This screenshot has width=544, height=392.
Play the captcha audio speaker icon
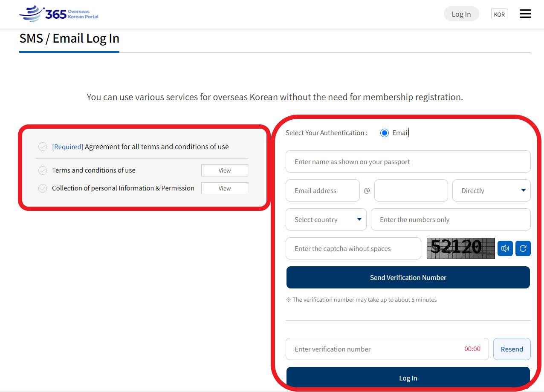point(505,248)
